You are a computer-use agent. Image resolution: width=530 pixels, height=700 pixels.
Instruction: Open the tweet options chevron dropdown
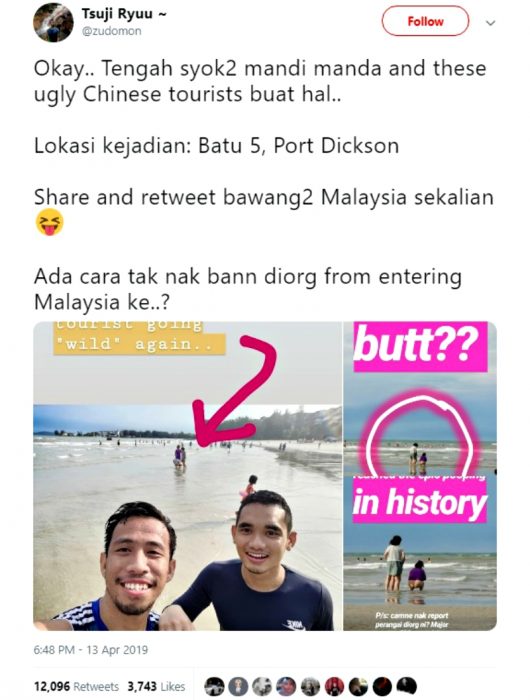coord(490,23)
